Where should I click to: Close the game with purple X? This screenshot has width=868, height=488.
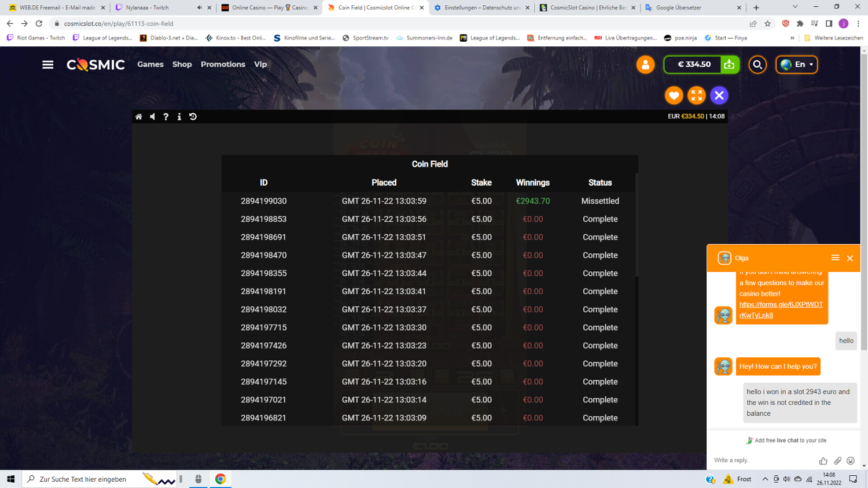point(719,95)
